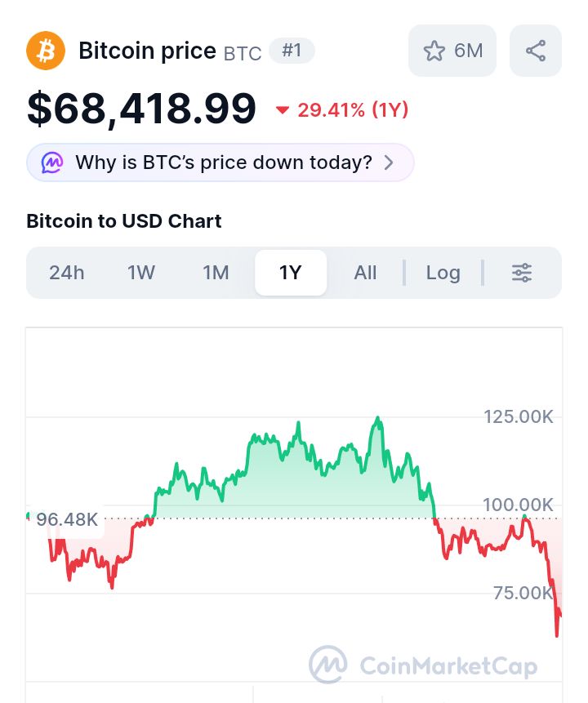Open the "Why is BTC's price down today?" prompt
This screenshot has width=588, height=703.
click(x=223, y=162)
